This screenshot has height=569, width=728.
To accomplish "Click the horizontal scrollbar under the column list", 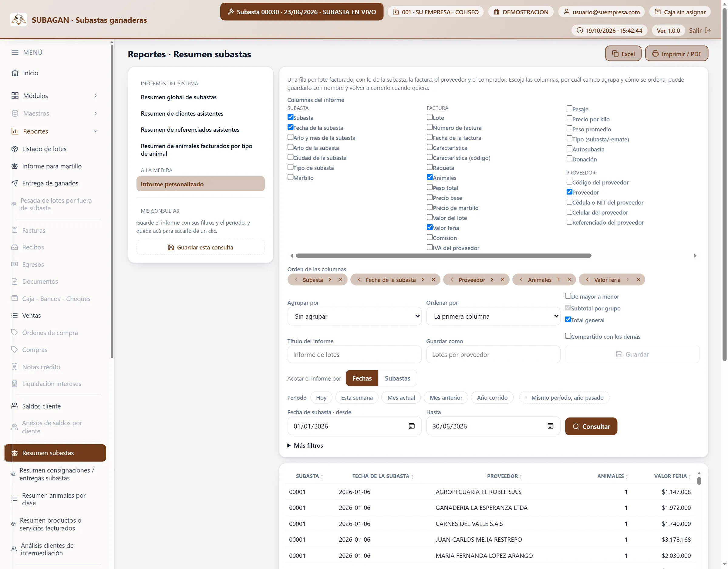I will click(443, 256).
